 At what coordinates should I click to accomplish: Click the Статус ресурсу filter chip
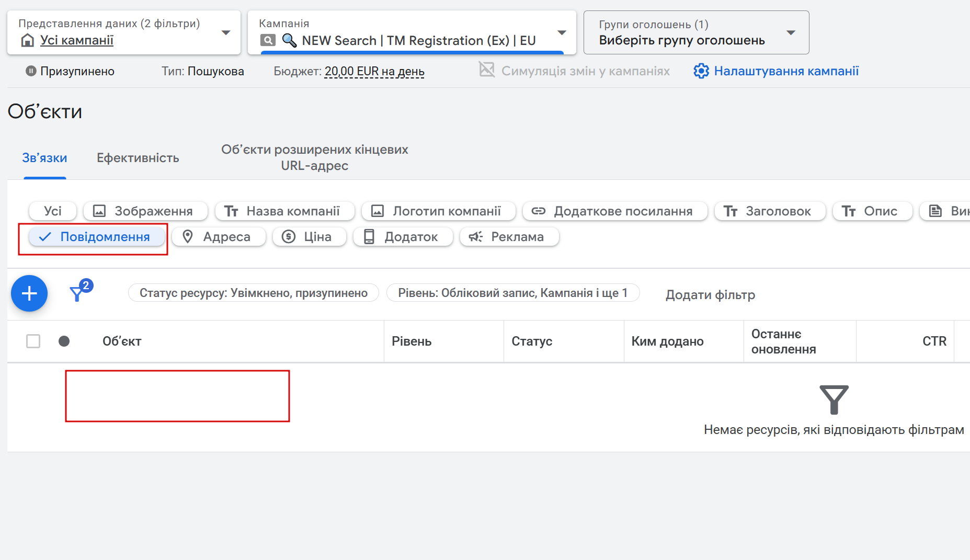click(254, 293)
